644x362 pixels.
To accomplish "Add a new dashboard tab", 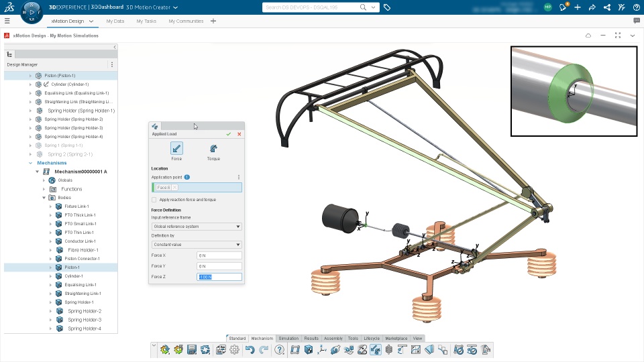I will click(213, 21).
